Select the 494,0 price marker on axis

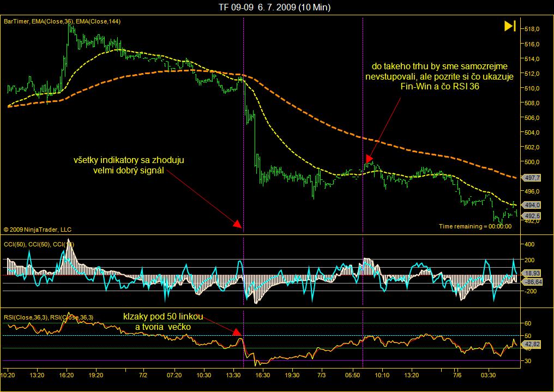point(532,205)
